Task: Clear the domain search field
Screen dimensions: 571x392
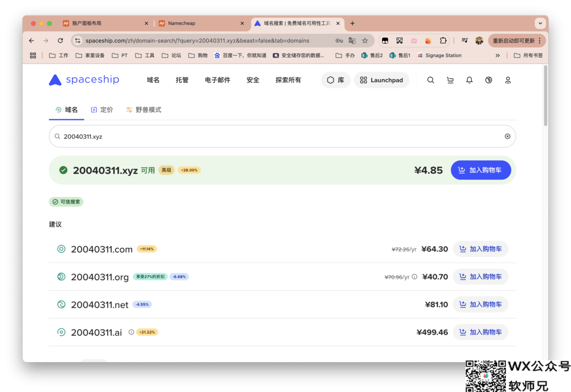Action: click(x=507, y=136)
